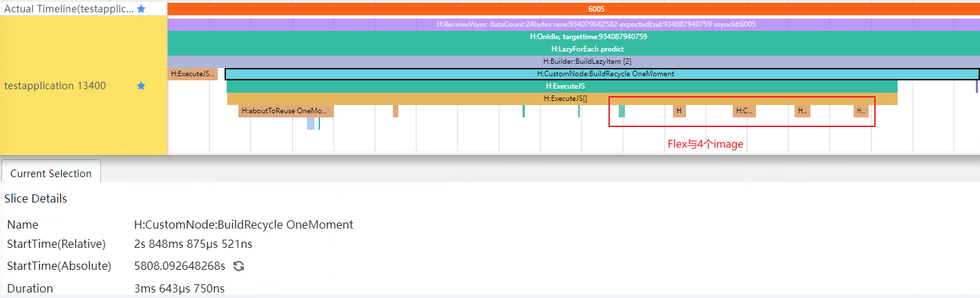980x298 pixels.
Task: Click the teal slice inside the red box
Action: tap(622, 111)
